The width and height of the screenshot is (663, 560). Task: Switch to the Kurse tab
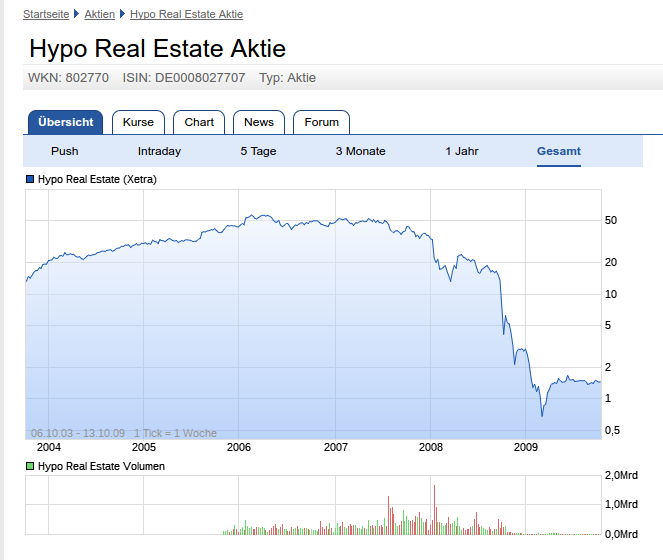[138, 122]
